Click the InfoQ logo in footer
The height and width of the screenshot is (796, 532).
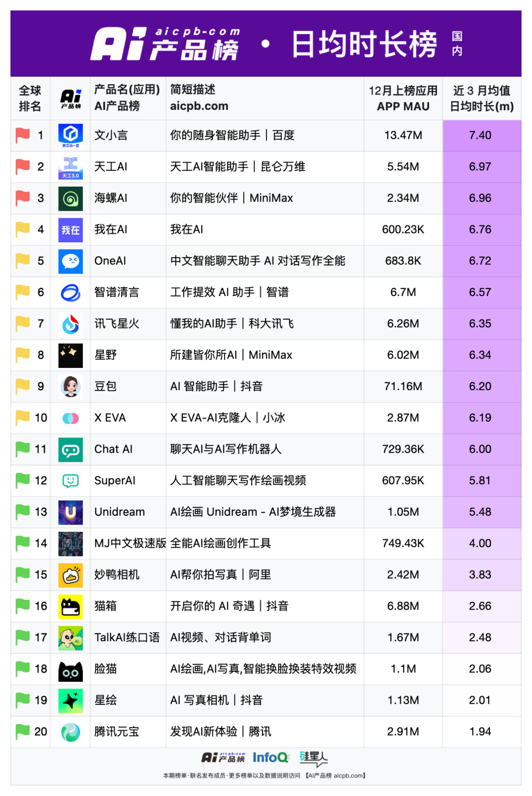coord(270,758)
